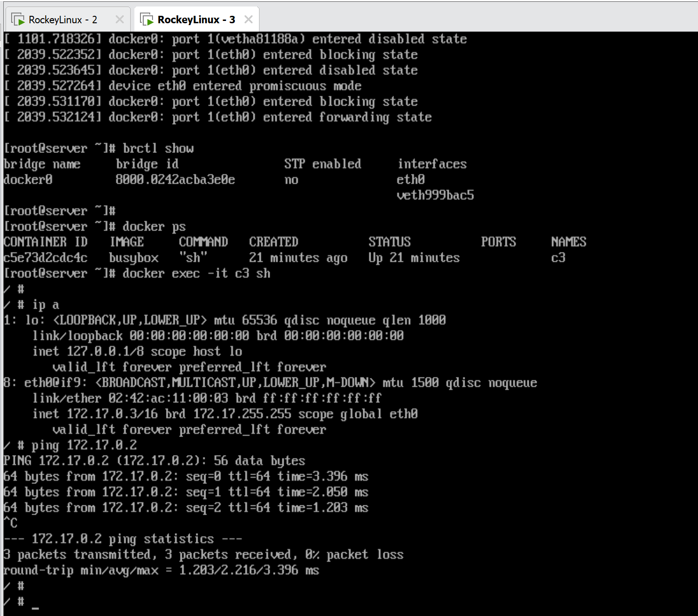Image resolution: width=698 pixels, height=616 pixels.
Task: Click the NAMES column header
Action: [568, 242]
